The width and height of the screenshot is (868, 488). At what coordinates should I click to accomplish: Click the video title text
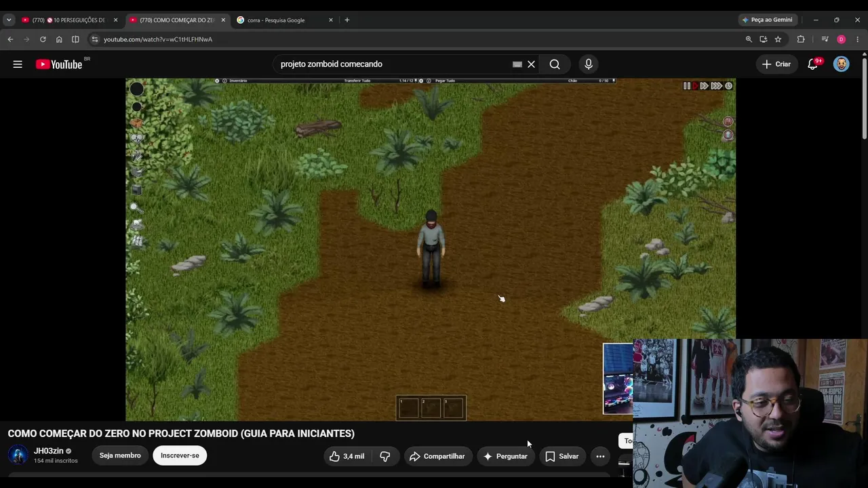[x=181, y=434]
